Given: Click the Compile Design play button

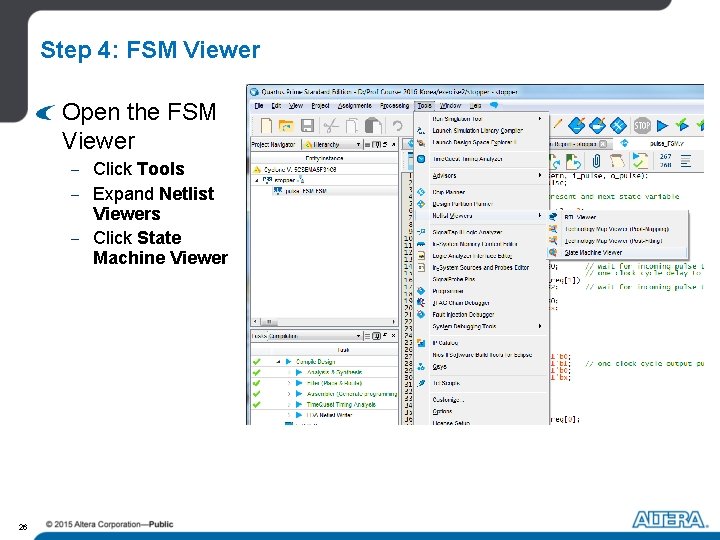Looking at the screenshot, I should (x=288, y=362).
